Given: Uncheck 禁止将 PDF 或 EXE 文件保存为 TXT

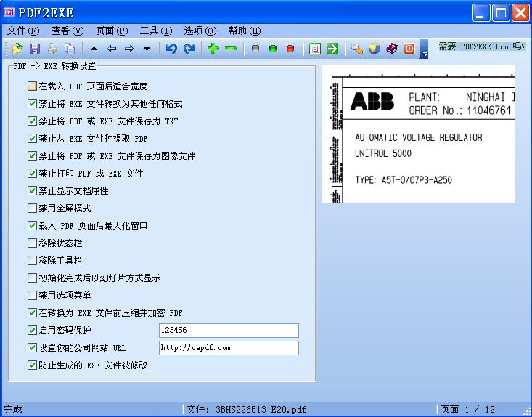Looking at the screenshot, I should 32,121.
